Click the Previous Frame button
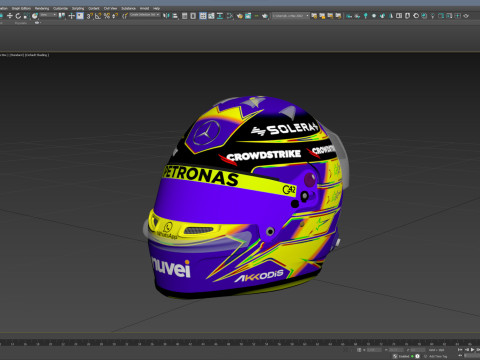Screen dimensions: 480x360 point(467,350)
